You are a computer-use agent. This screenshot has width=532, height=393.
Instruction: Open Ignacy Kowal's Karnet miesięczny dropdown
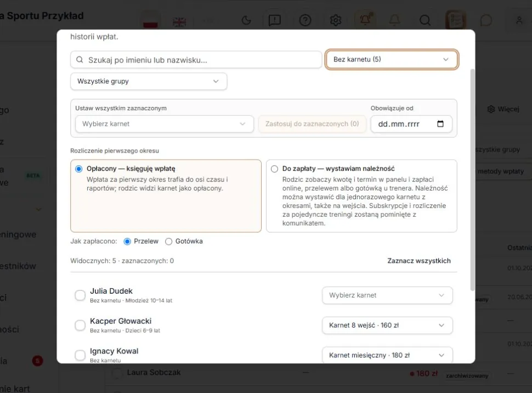(387, 355)
